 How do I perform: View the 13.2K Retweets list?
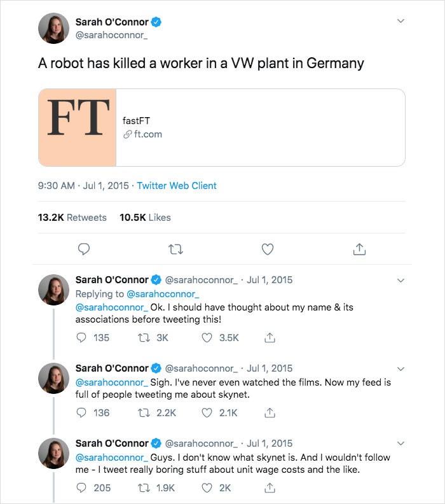coord(72,218)
